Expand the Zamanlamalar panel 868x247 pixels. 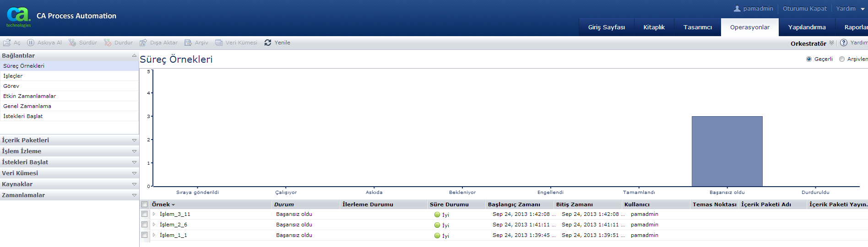(x=134, y=195)
